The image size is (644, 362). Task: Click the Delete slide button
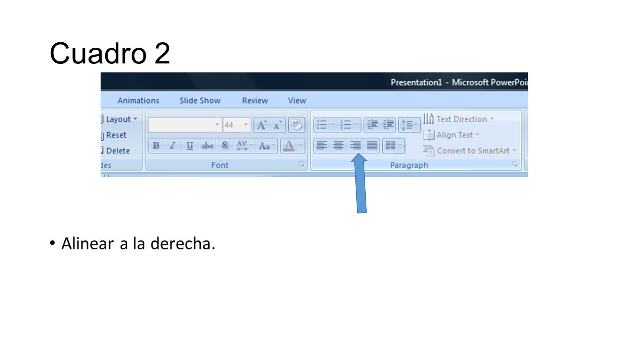(x=115, y=150)
